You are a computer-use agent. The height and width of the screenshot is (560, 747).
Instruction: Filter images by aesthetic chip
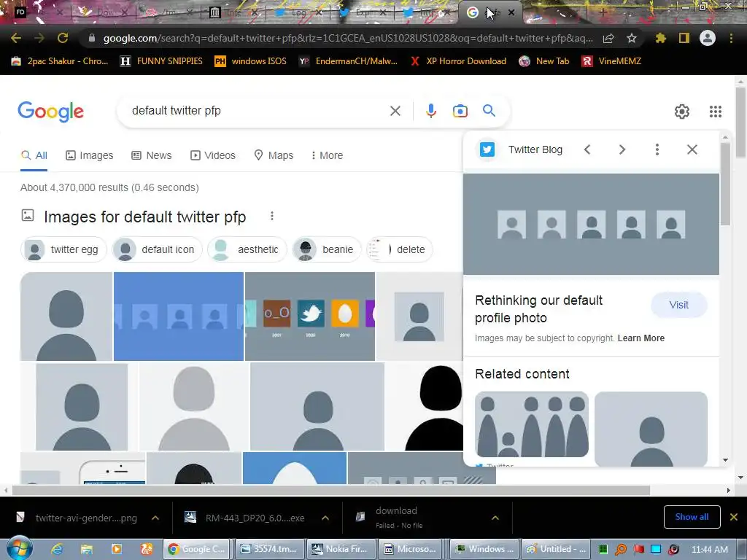click(247, 249)
